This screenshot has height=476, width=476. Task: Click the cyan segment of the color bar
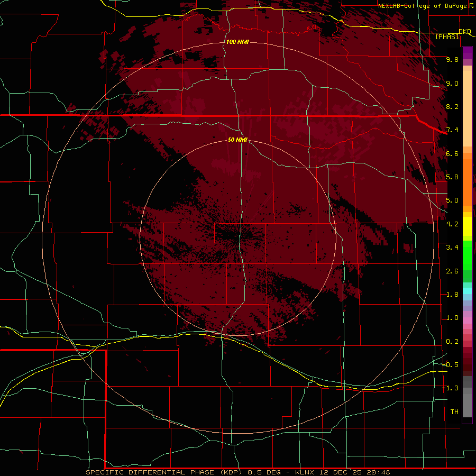(467, 291)
